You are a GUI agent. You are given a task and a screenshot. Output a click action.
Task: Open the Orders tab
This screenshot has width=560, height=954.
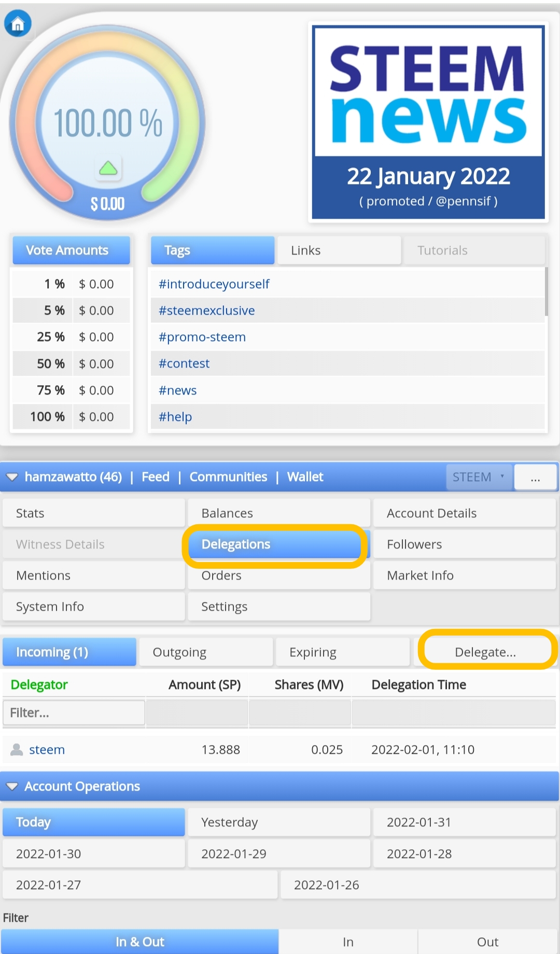point(279,577)
